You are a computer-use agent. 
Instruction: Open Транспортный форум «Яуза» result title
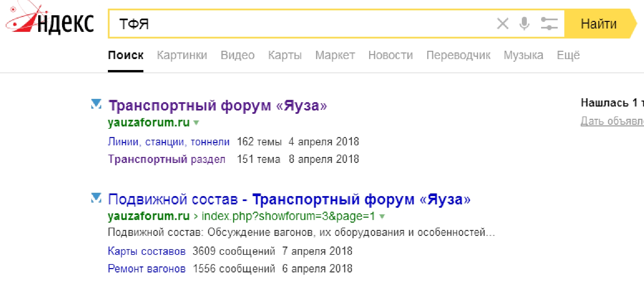coord(217,106)
